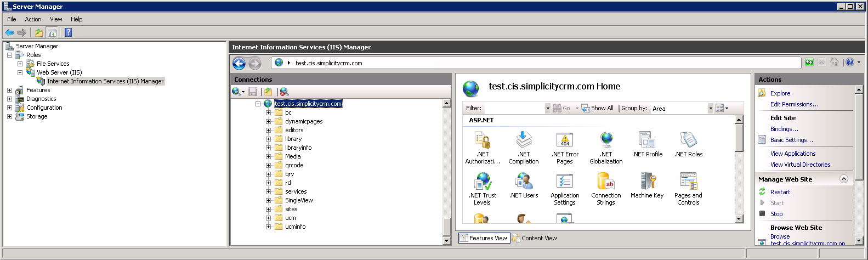Screen dimensions: 868x260
Task: Click the Up folder icon in Connections toolbar
Action: coord(268,92)
